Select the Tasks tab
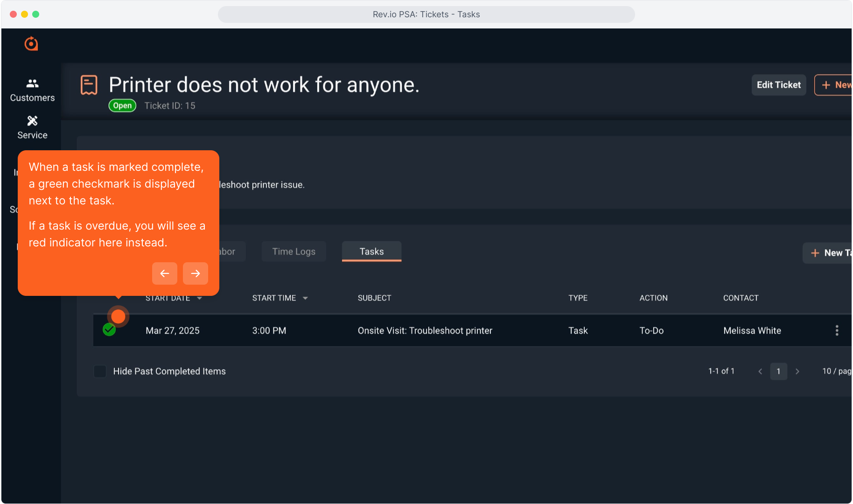 [x=371, y=252]
